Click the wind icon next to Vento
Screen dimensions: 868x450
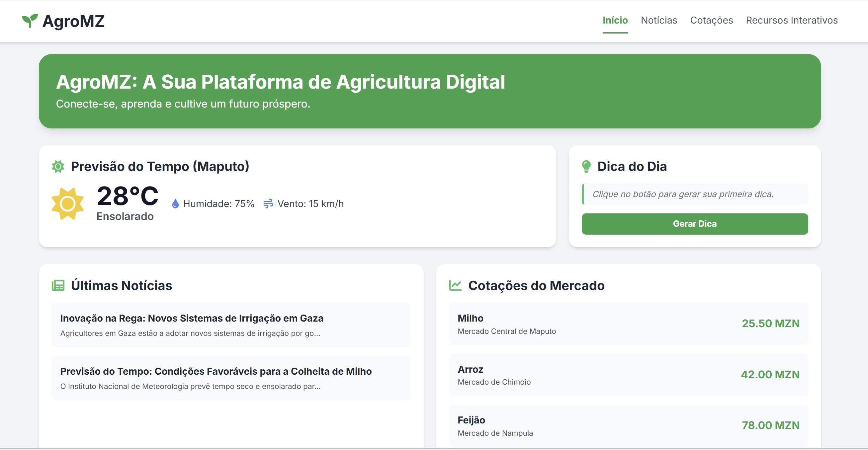[x=268, y=203]
